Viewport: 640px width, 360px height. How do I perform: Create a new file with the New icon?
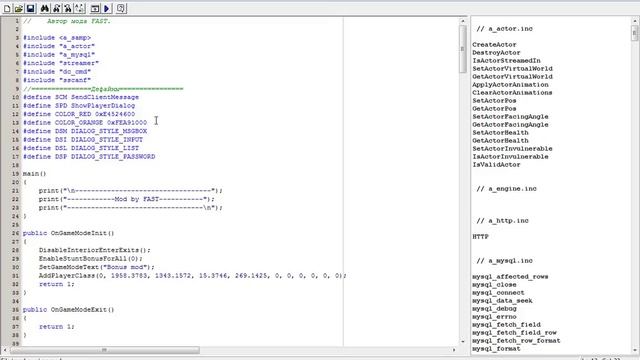(7, 8)
